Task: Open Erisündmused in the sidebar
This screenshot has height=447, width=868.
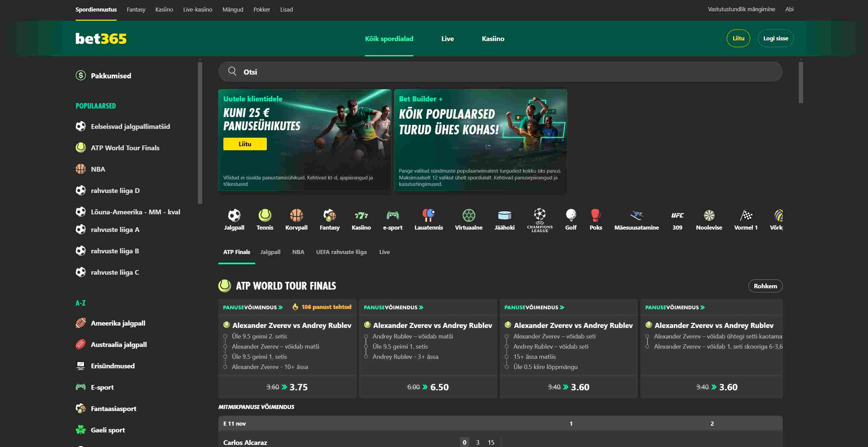Action: pyautogui.click(x=112, y=366)
